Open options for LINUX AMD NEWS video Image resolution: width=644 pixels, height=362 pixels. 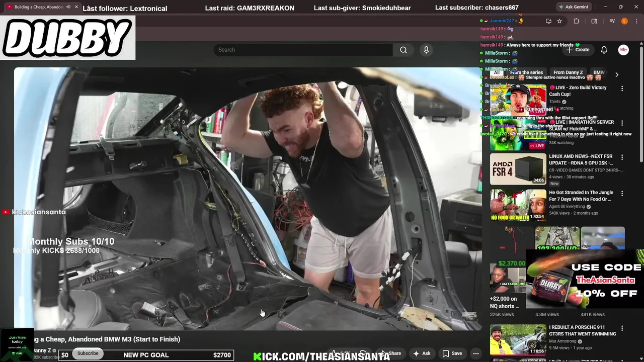pos(622,157)
